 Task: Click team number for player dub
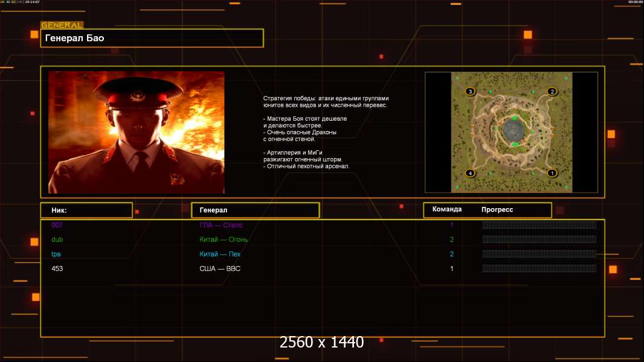pos(452,240)
